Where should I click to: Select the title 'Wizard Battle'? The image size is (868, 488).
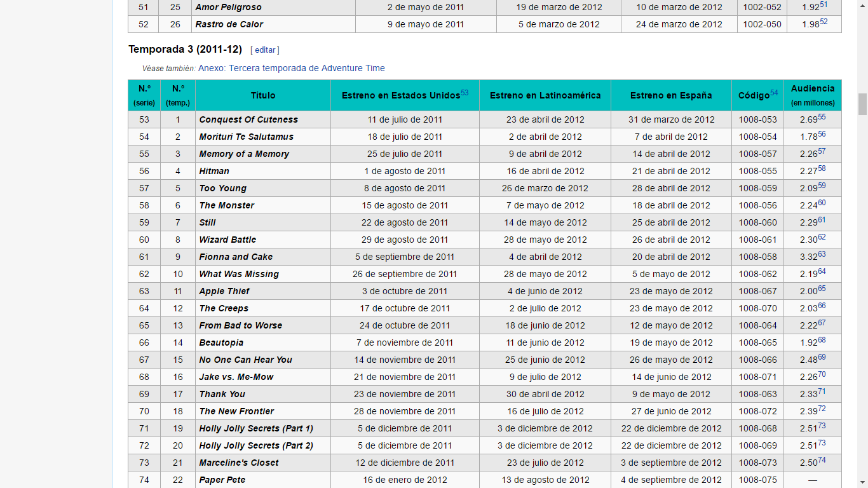[x=227, y=240]
